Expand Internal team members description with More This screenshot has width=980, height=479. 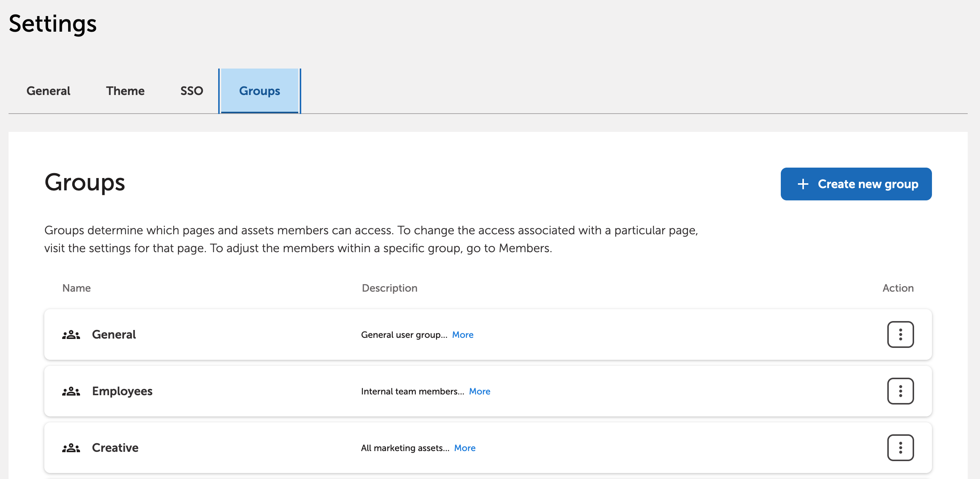pyautogui.click(x=479, y=391)
